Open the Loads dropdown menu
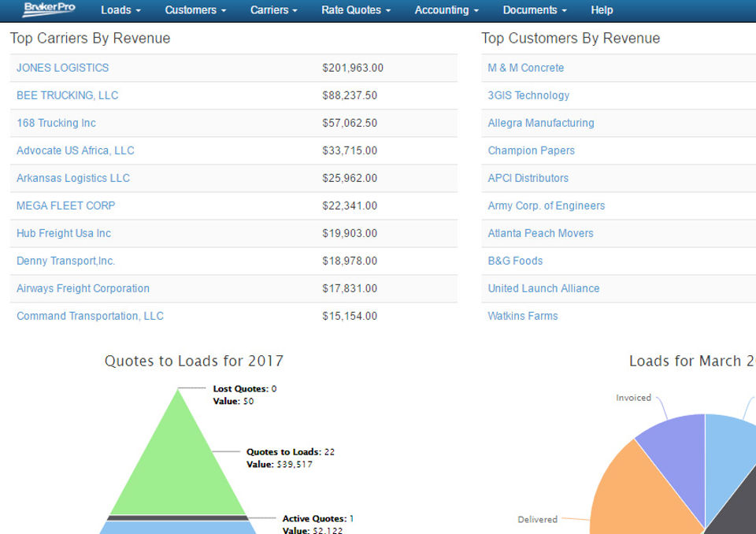 pyautogui.click(x=120, y=10)
